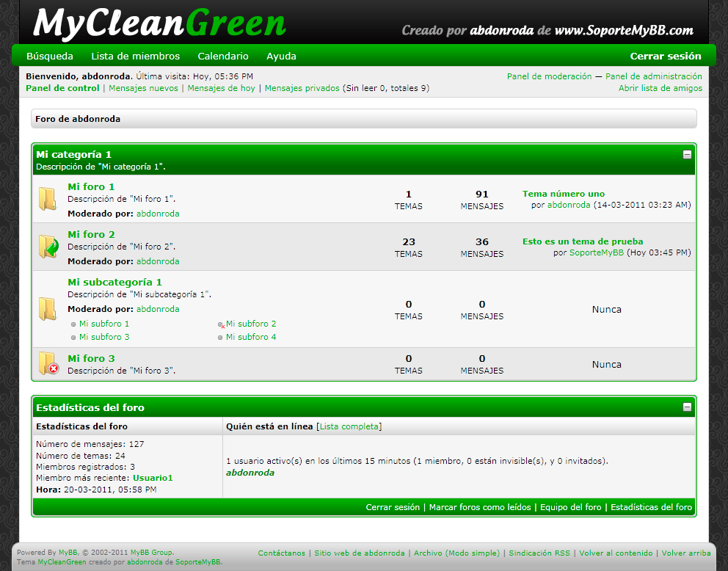Screen dimensions: 728x571
Task: Click the status dot beside Mi subforo 3
Action: (73, 338)
